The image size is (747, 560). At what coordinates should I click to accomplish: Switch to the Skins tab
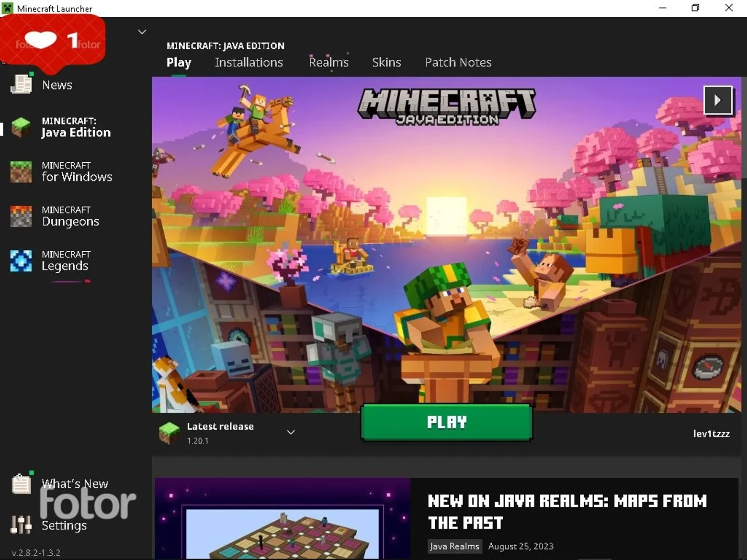point(386,63)
